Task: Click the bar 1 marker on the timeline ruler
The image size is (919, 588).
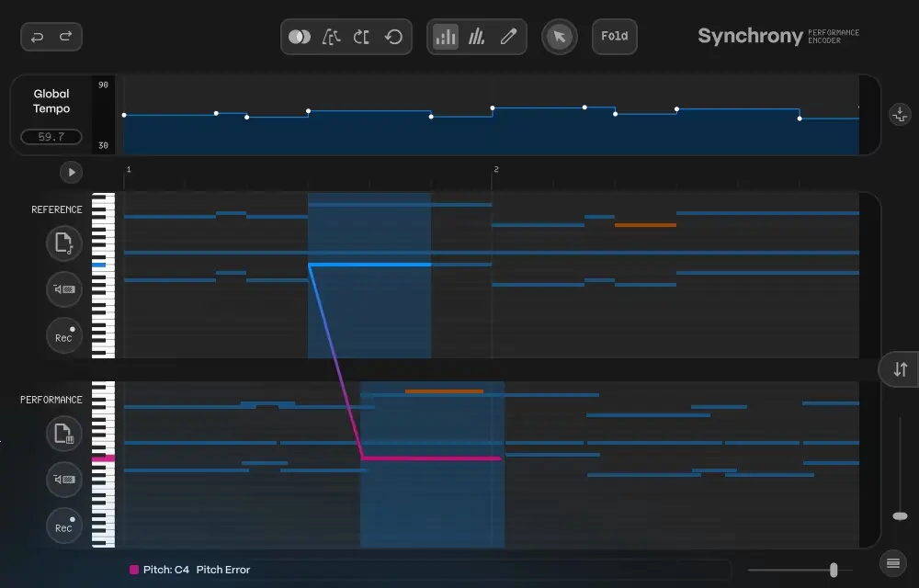Action: 129,169
